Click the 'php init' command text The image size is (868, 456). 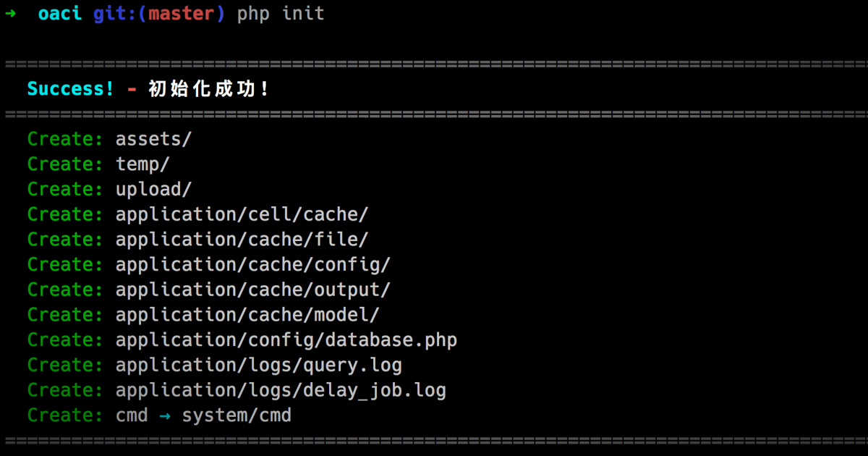tap(281, 14)
